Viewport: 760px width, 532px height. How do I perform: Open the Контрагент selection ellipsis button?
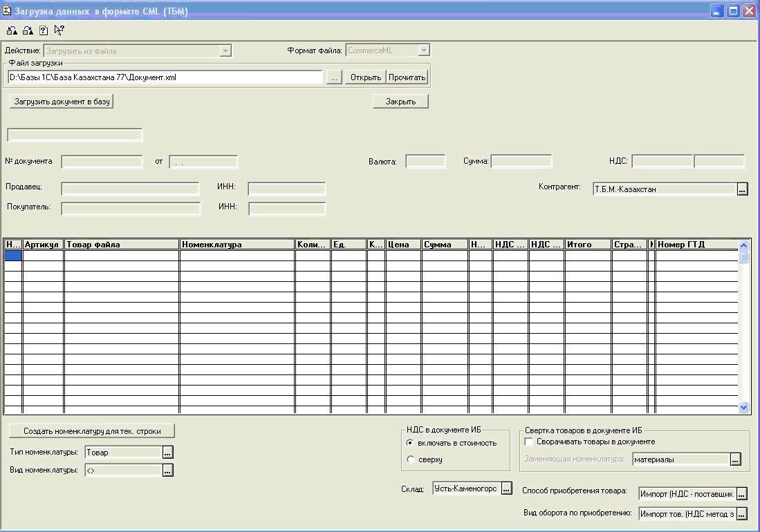(742, 189)
